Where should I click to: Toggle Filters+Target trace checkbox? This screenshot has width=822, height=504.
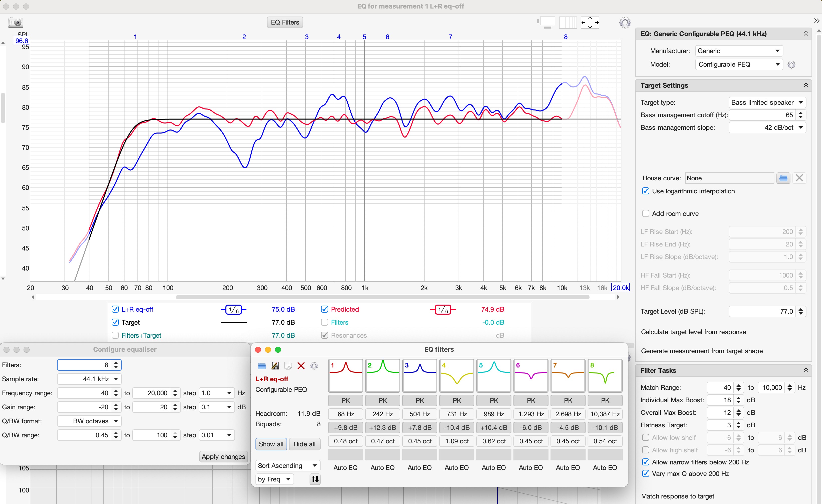(x=115, y=335)
